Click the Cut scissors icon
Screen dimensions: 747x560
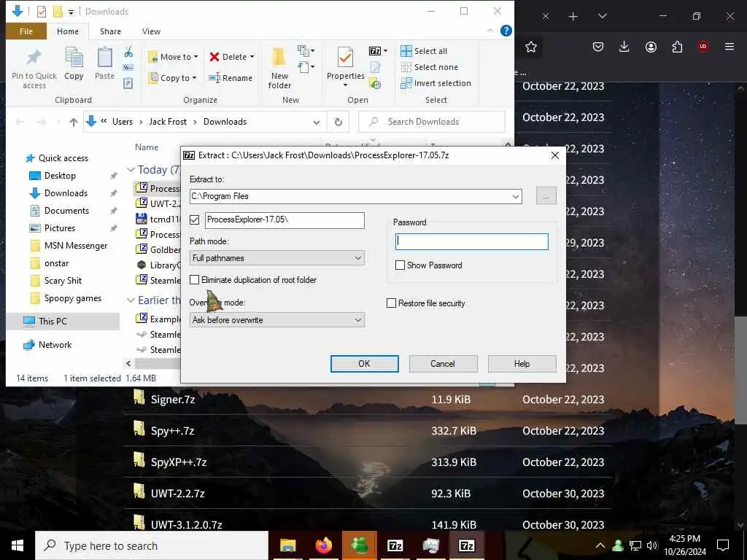click(128, 52)
